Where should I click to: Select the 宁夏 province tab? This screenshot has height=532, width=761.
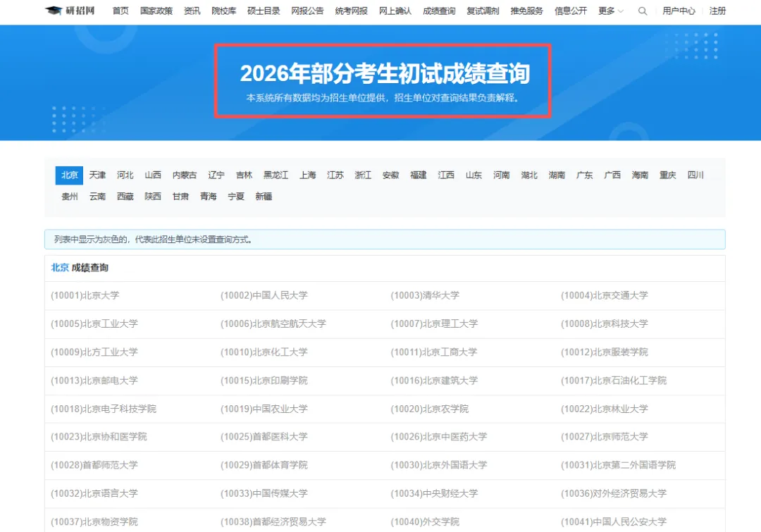tap(236, 197)
